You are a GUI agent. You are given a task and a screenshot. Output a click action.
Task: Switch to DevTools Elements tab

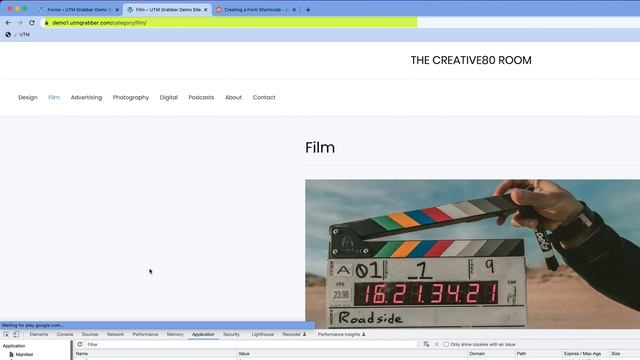coord(39,334)
